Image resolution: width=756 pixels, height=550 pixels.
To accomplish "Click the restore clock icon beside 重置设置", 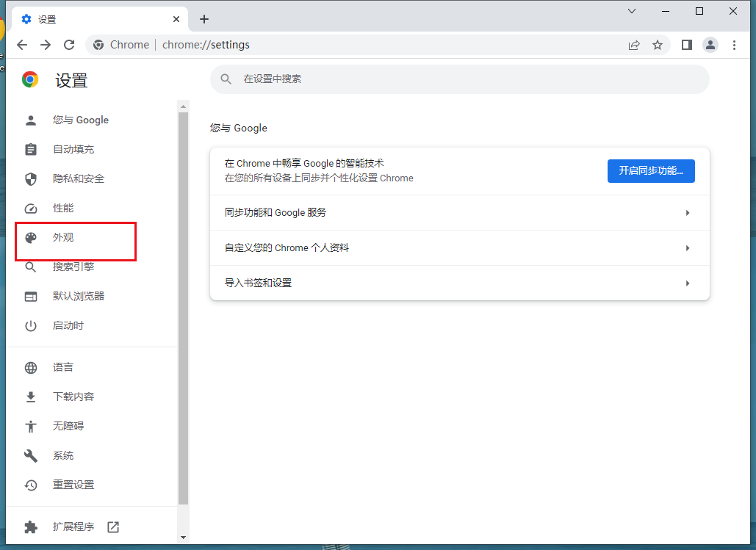I will (31, 485).
